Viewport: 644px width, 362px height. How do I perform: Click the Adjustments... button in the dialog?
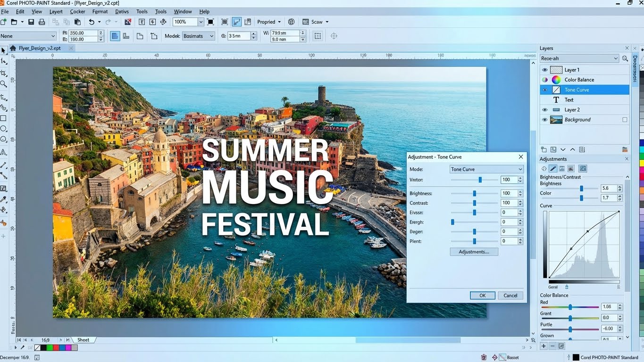point(474,252)
